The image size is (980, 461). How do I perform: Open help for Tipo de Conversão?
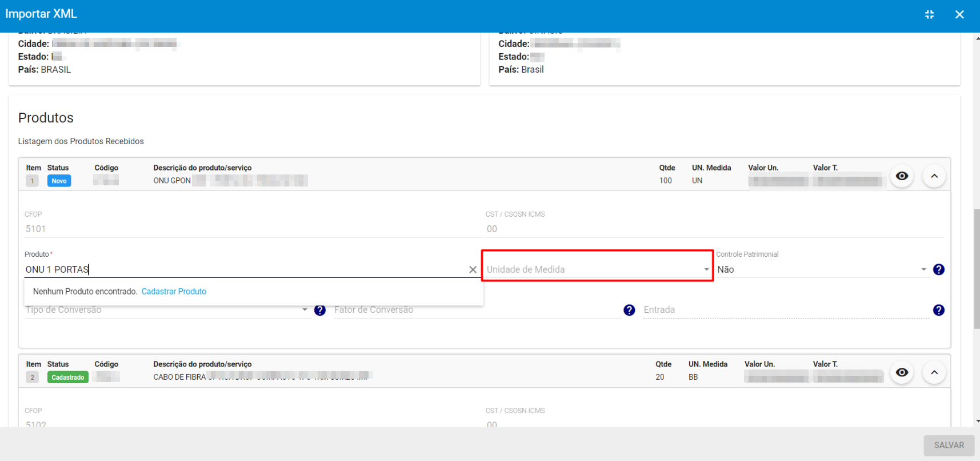point(320,310)
